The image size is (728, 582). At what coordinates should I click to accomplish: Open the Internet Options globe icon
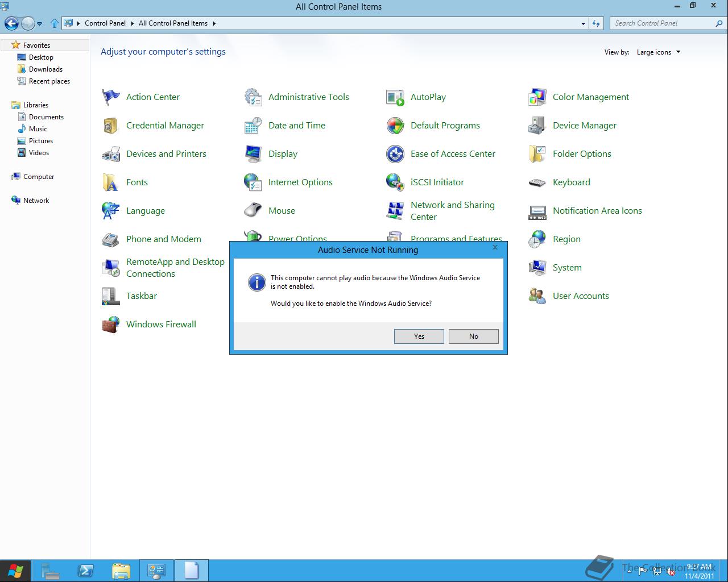[253, 182]
